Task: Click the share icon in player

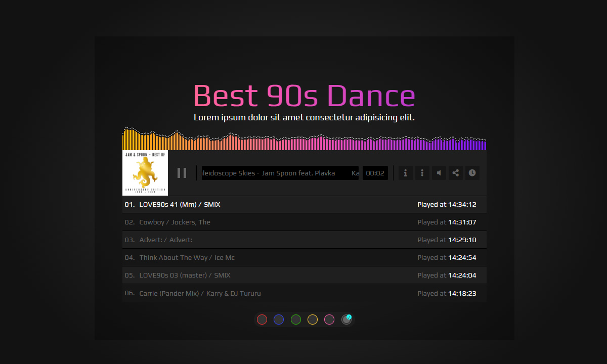Action: click(x=456, y=173)
